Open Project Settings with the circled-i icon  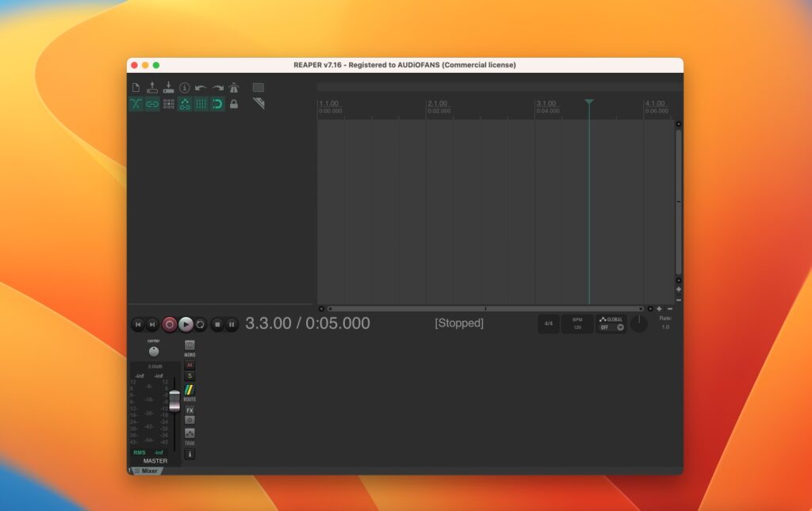pos(185,87)
